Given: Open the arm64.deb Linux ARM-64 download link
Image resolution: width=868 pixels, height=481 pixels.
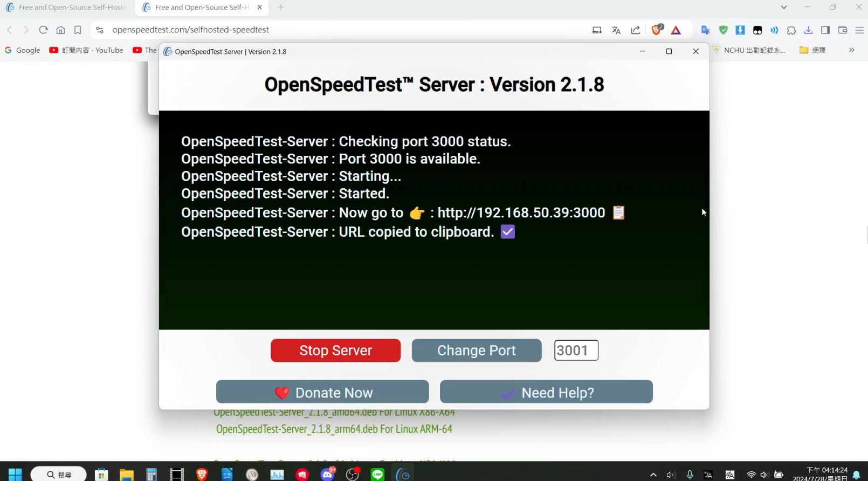Looking at the screenshot, I should pos(334,429).
